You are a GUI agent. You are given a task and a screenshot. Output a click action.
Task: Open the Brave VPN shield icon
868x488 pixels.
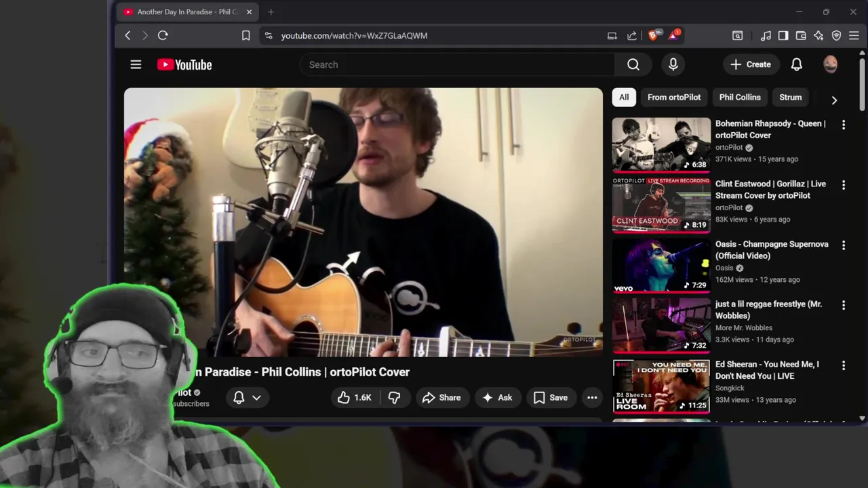836,35
